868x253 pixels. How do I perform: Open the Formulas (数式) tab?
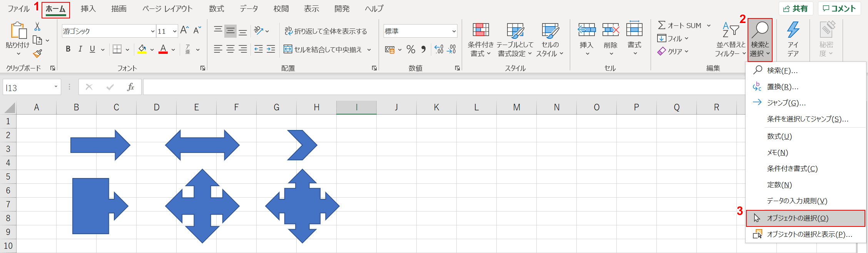[x=217, y=9]
